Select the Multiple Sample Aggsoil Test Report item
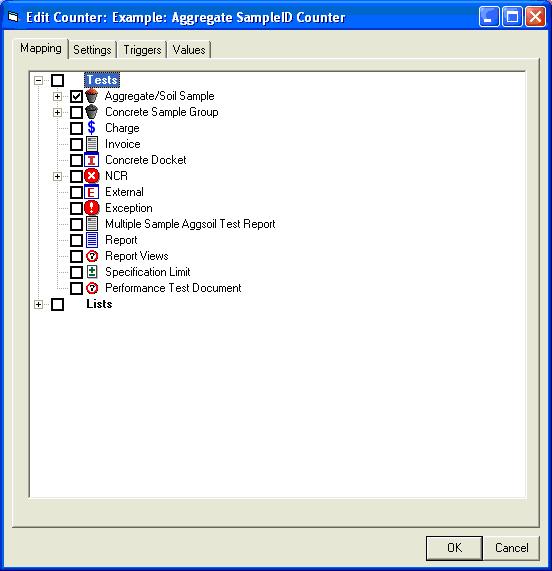This screenshot has width=552, height=571. (x=190, y=224)
